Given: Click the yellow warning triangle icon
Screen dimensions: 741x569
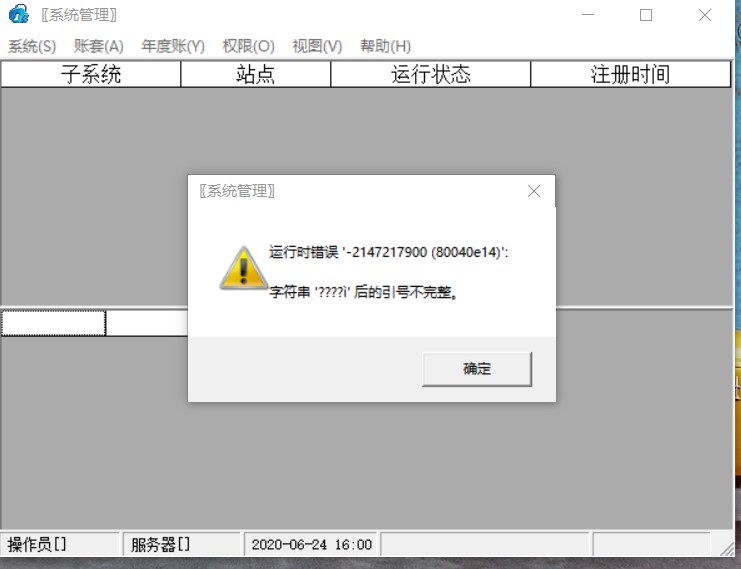Looking at the screenshot, I should tap(243, 268).
